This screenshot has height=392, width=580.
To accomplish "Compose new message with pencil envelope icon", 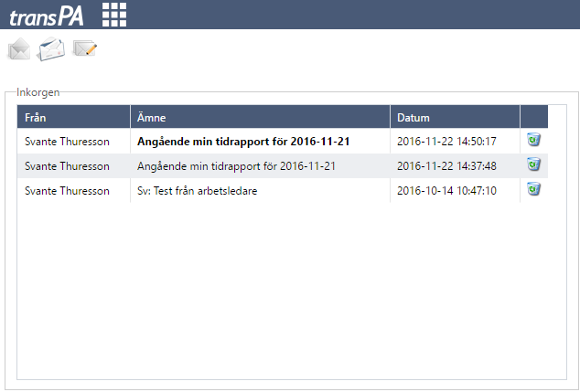I will coord(85,48).
